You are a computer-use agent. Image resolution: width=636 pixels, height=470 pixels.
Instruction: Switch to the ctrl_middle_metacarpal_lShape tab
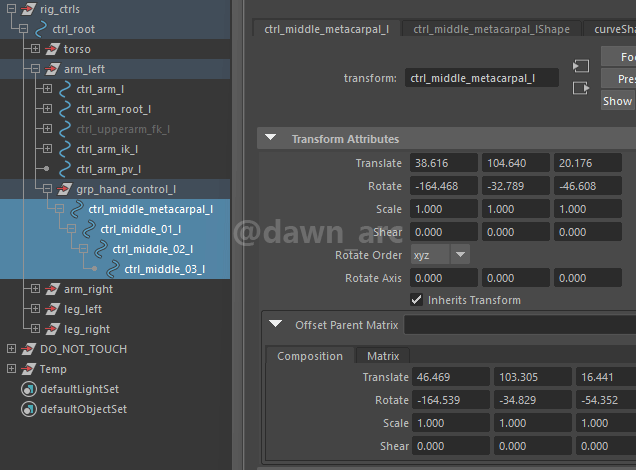pyautogui.click(x=491, y=29)
